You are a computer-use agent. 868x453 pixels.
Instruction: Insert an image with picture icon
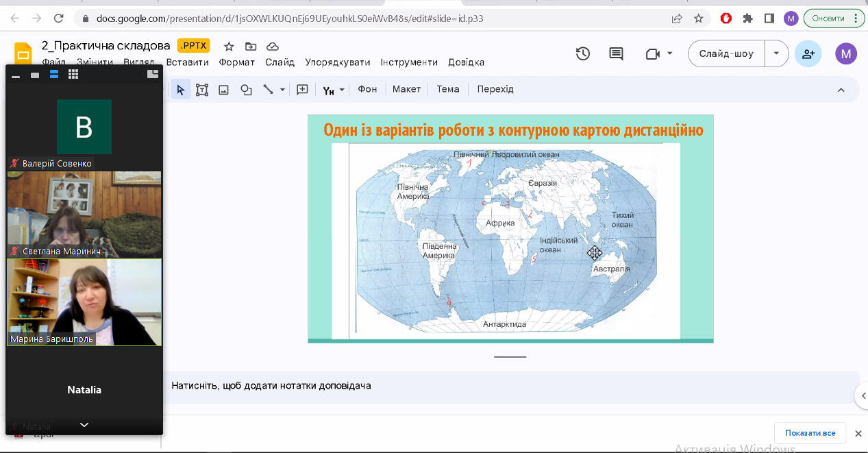point(223,90)
